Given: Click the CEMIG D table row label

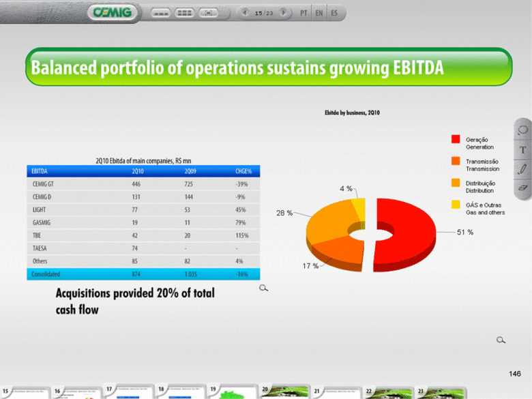Looking at the screenshot, I should pyautogui.click(x=42, y=197).
